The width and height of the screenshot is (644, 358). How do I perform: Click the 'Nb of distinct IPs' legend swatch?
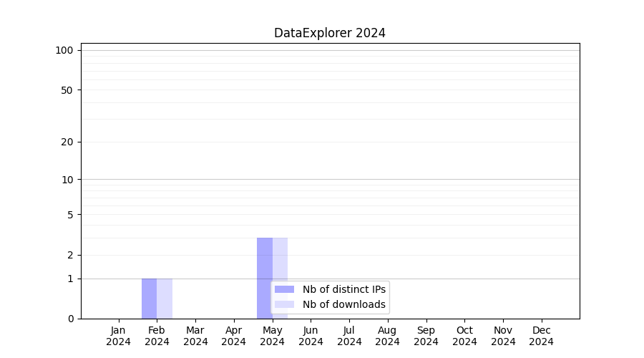click(284, 289)
